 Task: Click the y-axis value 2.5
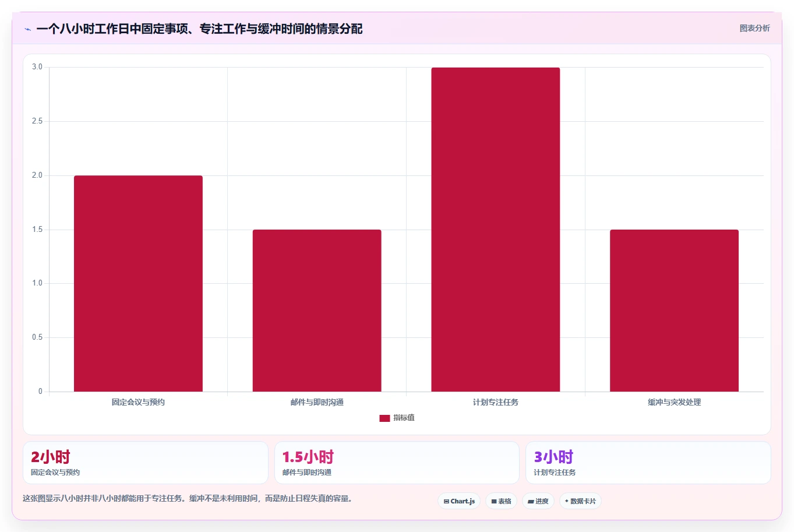pyautogui.click(x=37, y=121)
